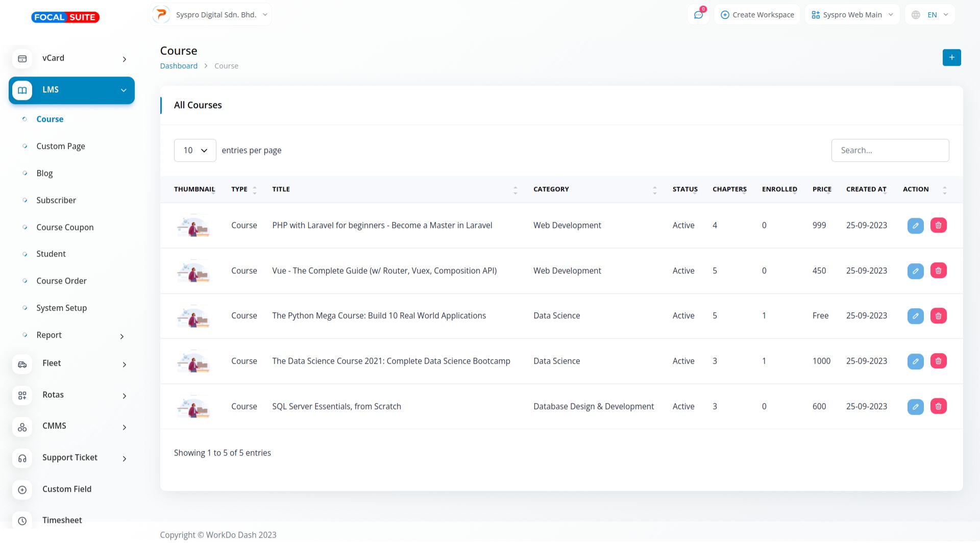Click the CMMS sidebar icon
This screenshot has width=980, height=551.
click(22, 427)
